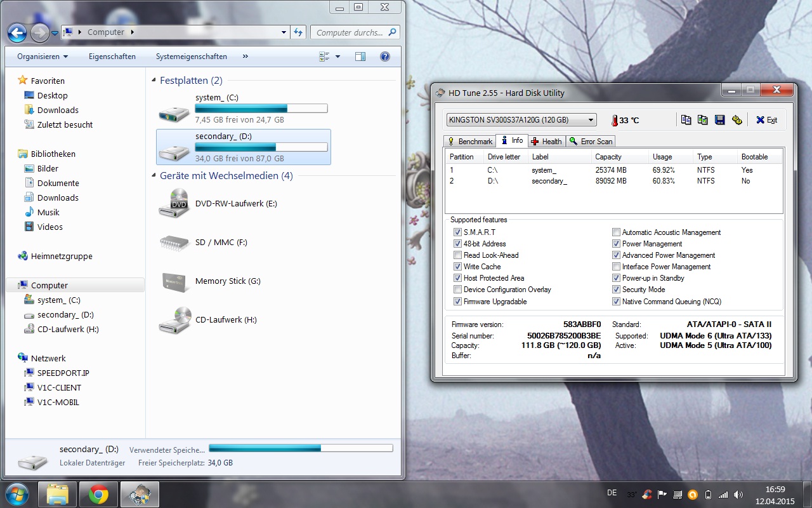Toggle the Host Protected Area checkbox
Viewport: 812px width, 508px height.
[x=457, y=278]
